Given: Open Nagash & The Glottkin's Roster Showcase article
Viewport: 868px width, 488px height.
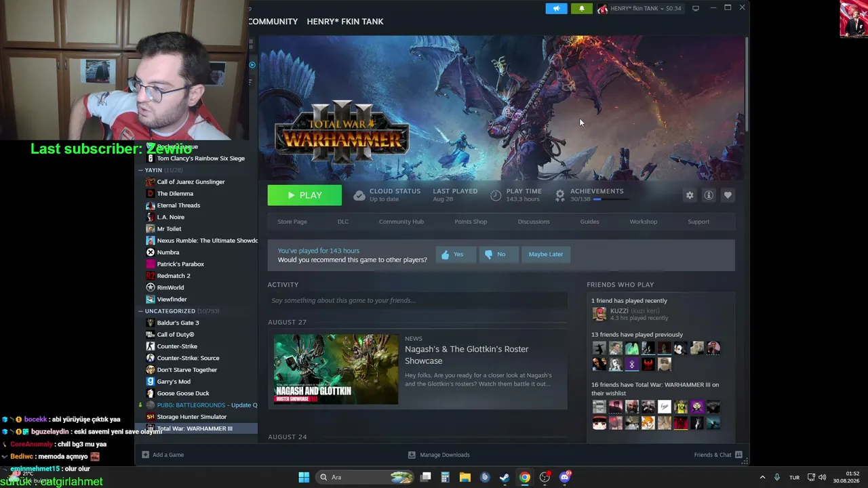Looking at the screenshot, I should click(x=467, y=354).
